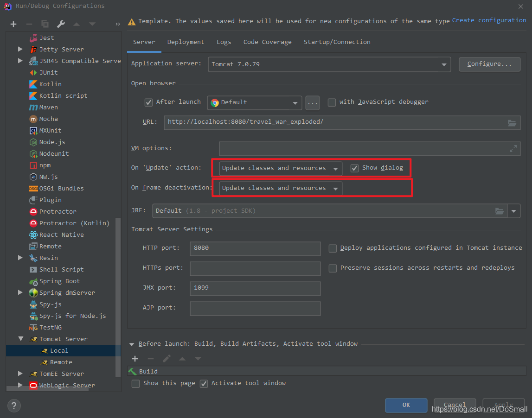Uncheck the After launch checkbox
Viewport: 532px width, 418px height.
pyautogui.click(x=148, y=102)
